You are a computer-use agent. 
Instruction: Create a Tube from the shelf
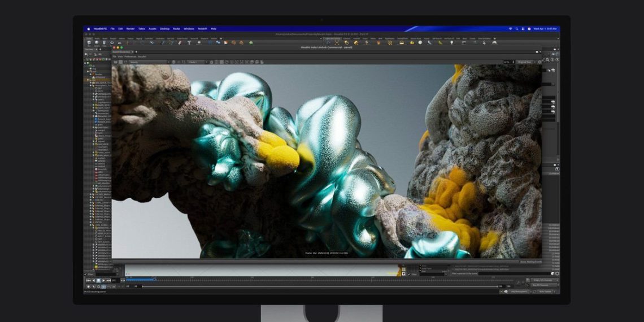[x=105, y=42]
